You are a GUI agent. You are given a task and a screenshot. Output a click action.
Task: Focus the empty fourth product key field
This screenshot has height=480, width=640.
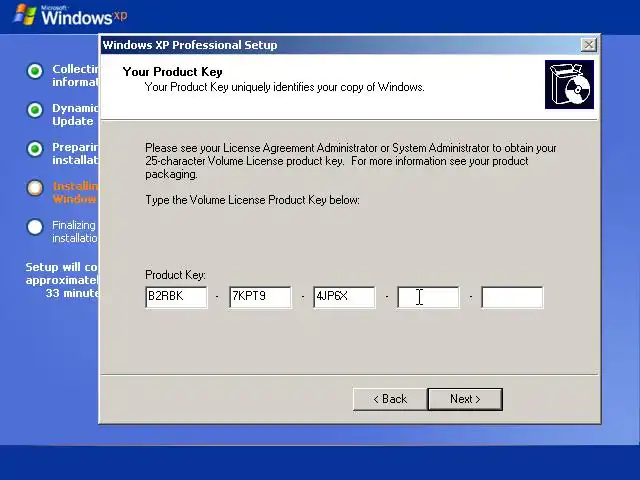[x=429, y=297]
